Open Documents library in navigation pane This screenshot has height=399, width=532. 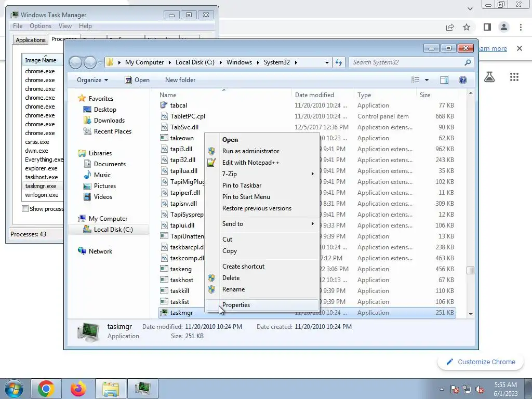pyautogui.click(x=110, y=164)
